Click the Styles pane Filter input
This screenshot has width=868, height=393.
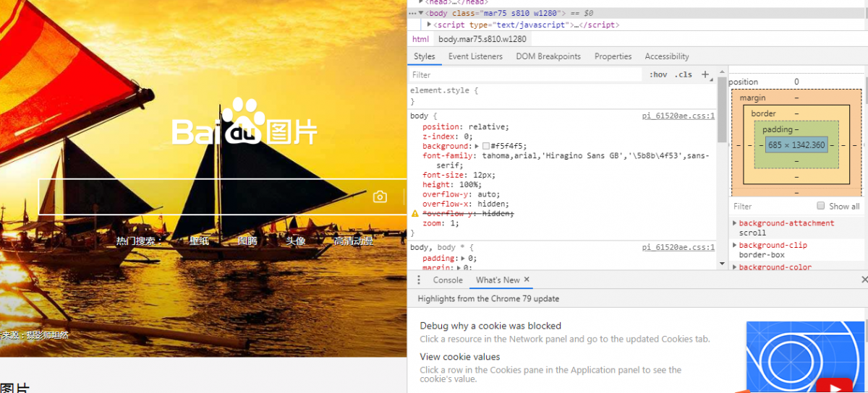[525, 74]
